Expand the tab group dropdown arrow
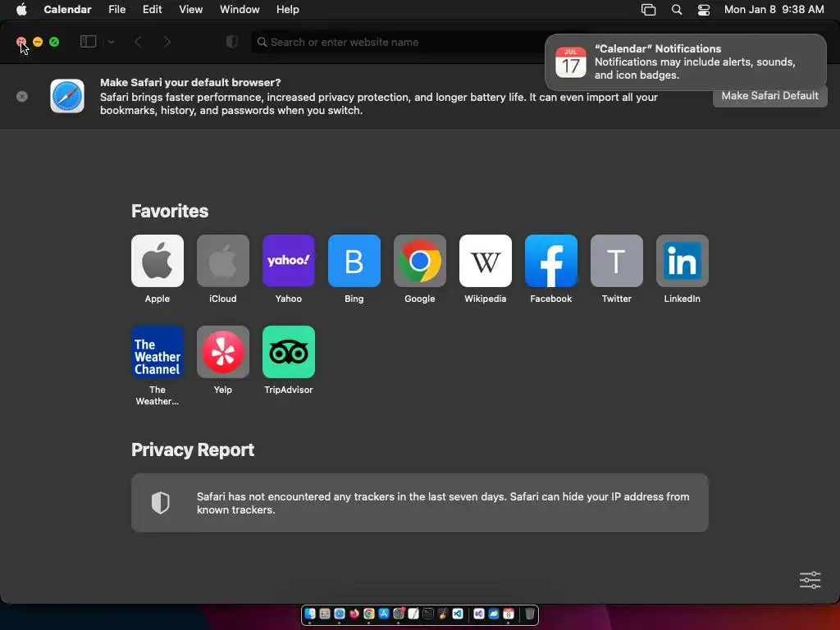The width and height of the screenshot is (840, 630). pos(111,42)
